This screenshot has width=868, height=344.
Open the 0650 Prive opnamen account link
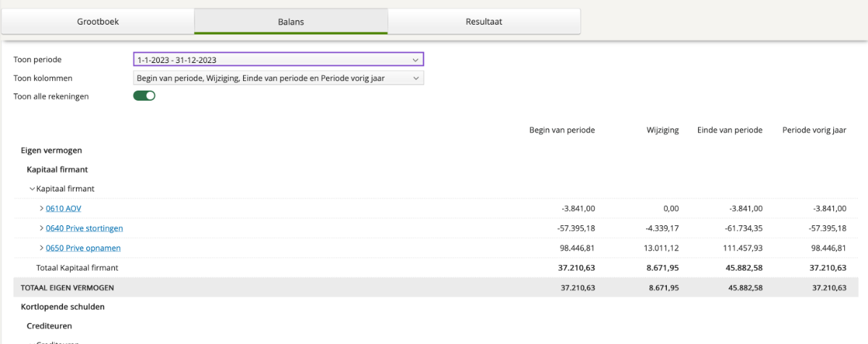pos(83,248)
